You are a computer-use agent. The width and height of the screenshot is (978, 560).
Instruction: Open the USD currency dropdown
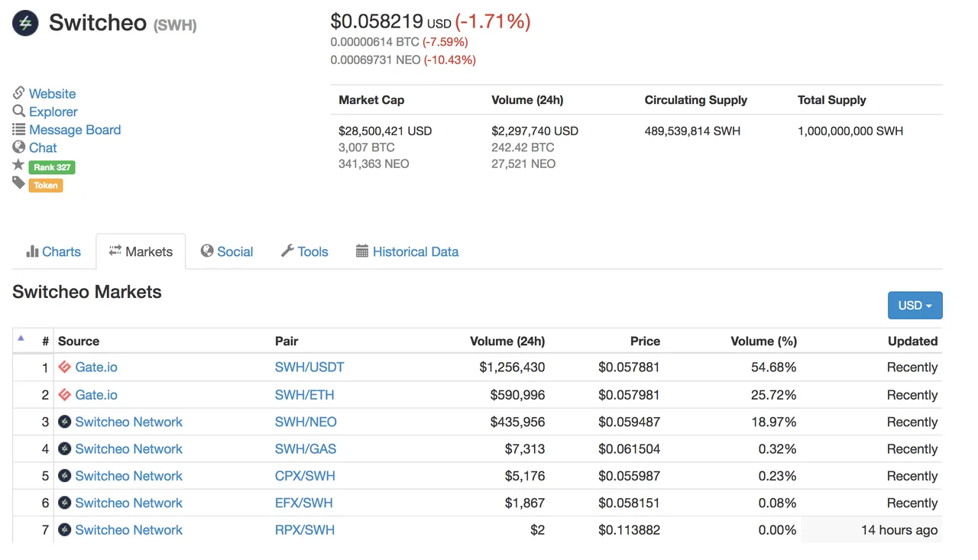tap(915, 306)
